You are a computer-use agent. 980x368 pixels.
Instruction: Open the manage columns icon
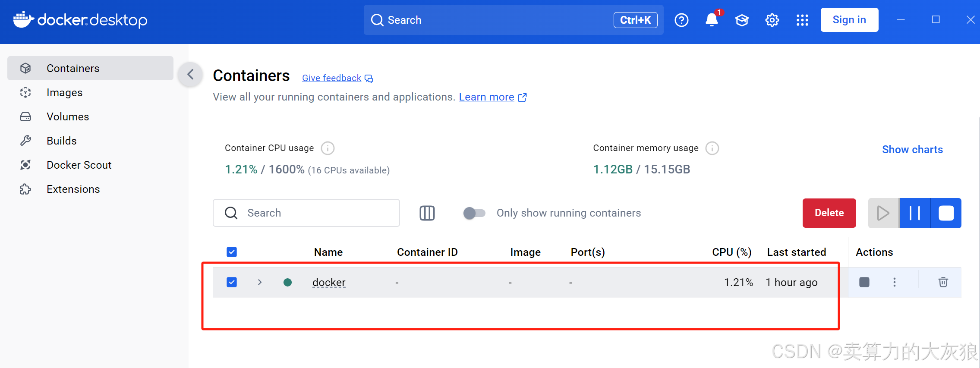click(427, 213)
